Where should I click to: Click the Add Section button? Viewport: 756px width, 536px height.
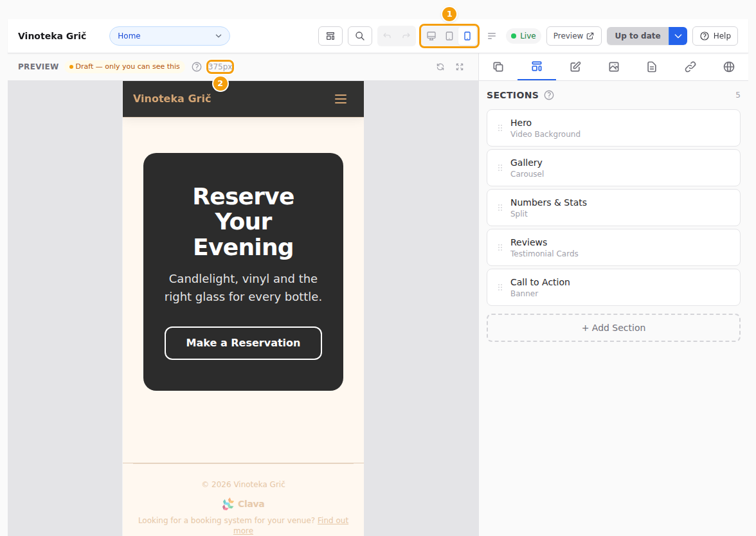[613, 328]
